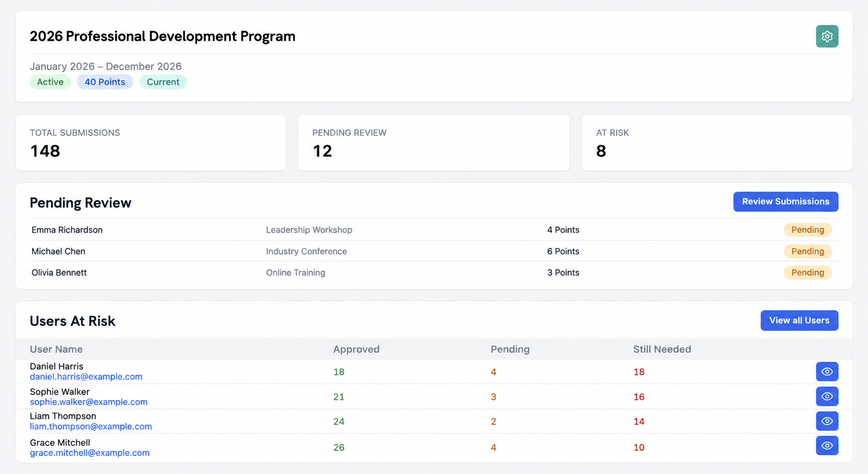Open liam.thompson@example.com email link
Screen dimensions: 868x474
coord(91,426)
